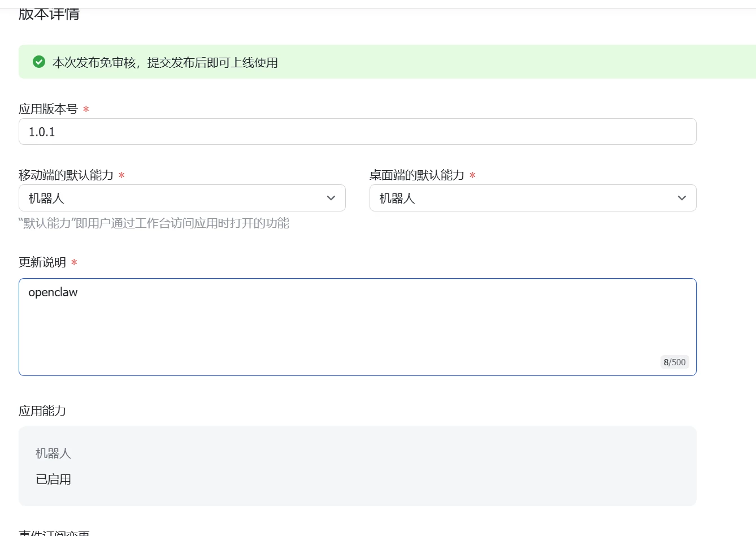This screenshot has height=536, width=756.
Task: Focus the 应用版本号 field containing 1.0.1
Action: click(x=357, y=132)
